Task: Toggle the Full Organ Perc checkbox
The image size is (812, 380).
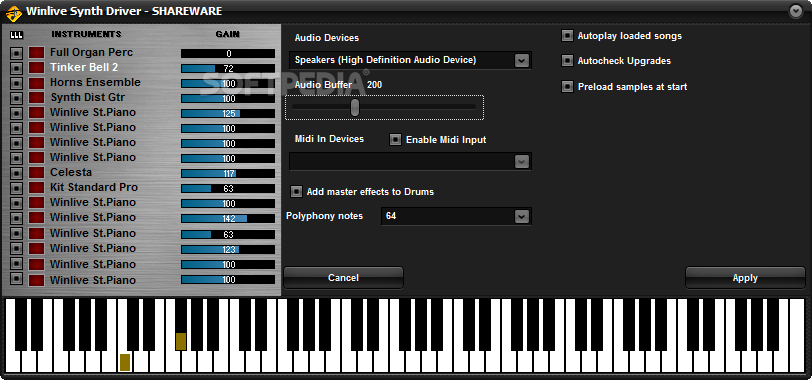Action: pos(17,53)
